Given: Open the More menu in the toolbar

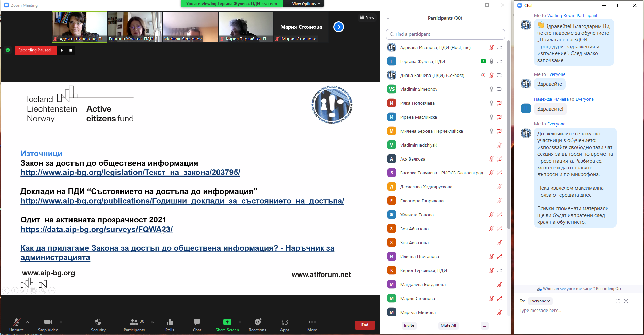Looking at the screenshot, I should point(312,324).
